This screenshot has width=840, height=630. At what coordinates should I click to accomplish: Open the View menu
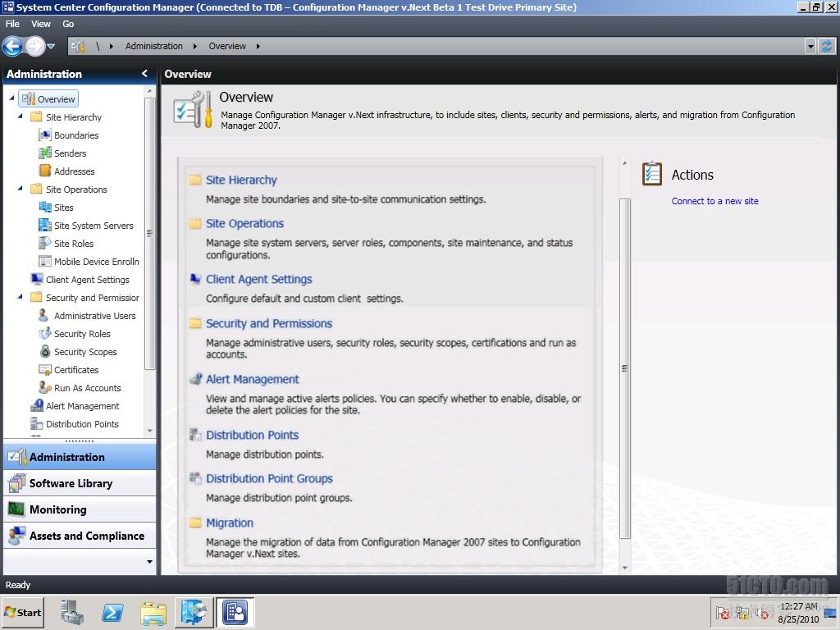click(x=41, y=24)
